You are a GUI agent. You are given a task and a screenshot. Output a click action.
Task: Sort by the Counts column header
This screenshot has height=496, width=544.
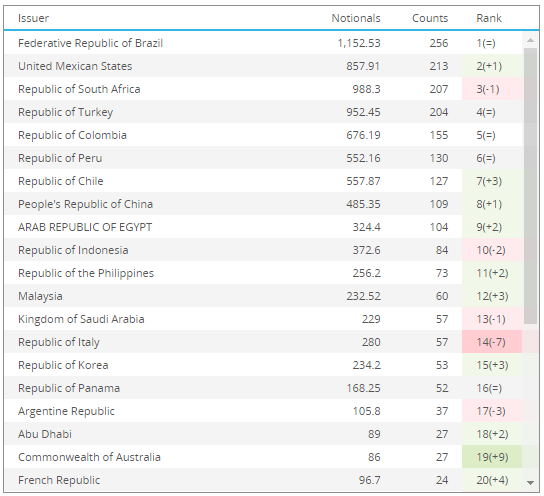[430, 18]
